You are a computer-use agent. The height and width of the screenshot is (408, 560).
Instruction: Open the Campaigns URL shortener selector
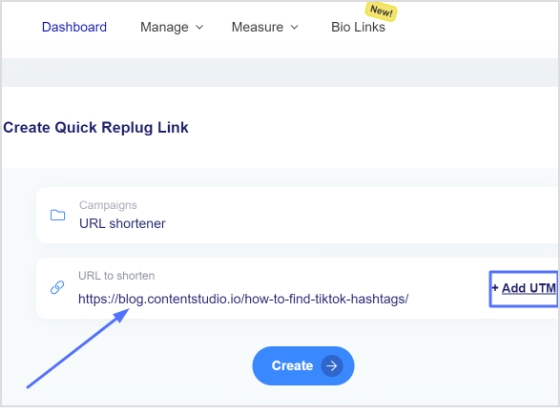click(x=297, y=215)
